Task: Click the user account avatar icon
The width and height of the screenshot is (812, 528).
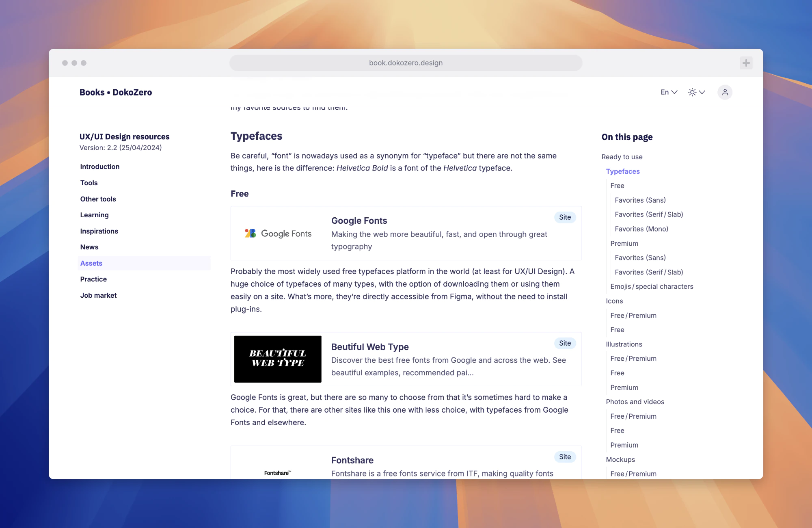Action: tap(725, 92)
